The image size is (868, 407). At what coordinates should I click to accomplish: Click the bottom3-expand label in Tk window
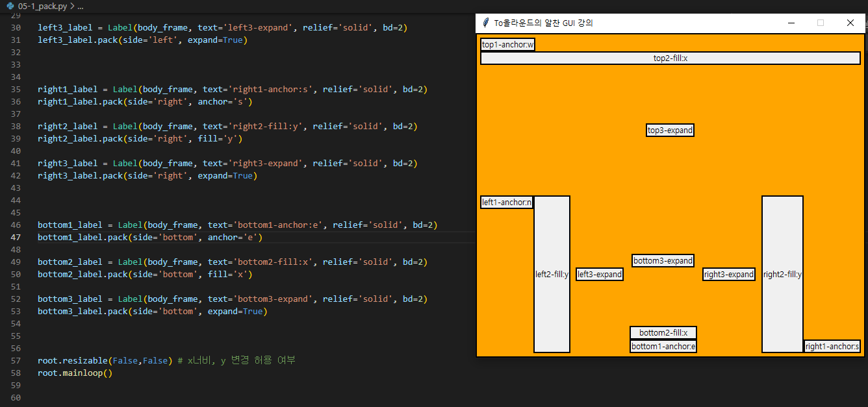click(x=663, y=261)
